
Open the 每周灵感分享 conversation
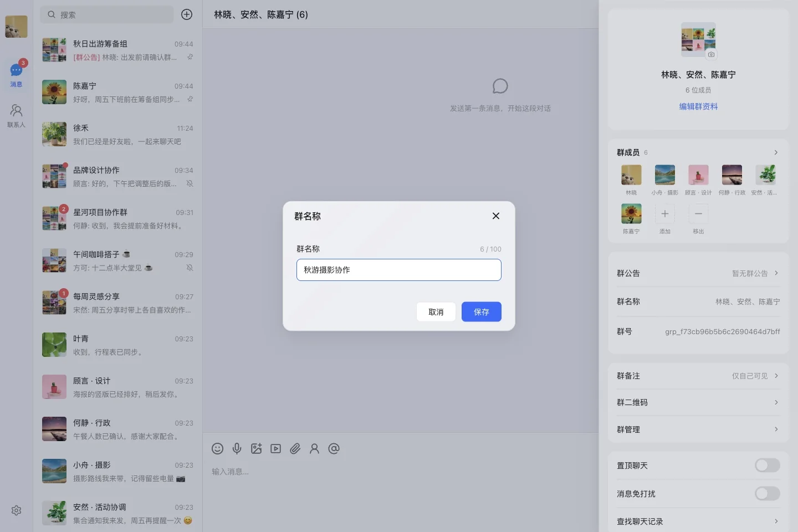[117, 303]
